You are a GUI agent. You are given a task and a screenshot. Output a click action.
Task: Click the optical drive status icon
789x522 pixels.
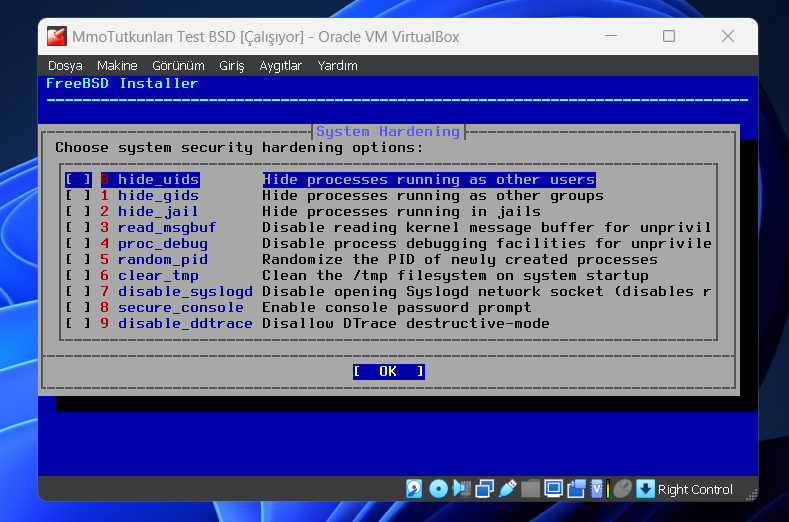[438, 489]
